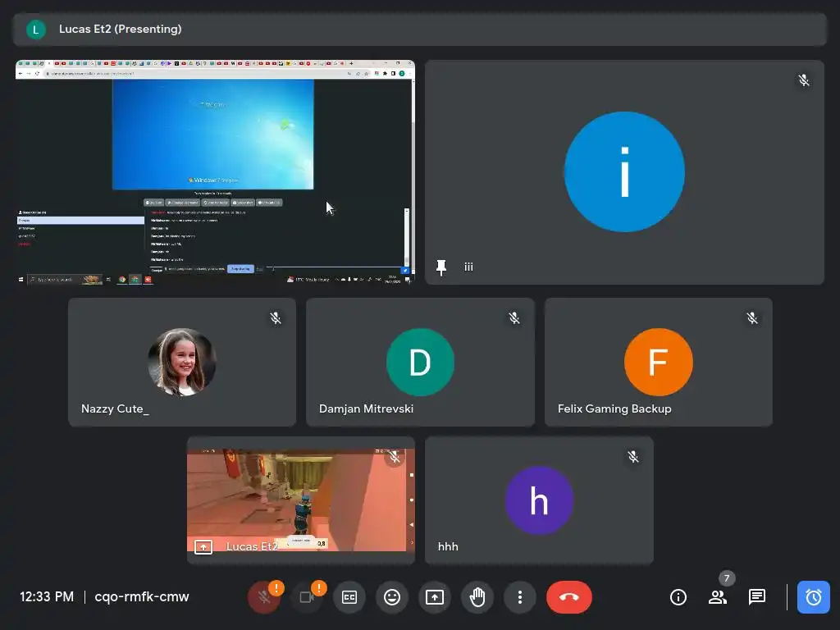The image size is (840, 630).
Task: Click muted mic icon on Lucas Et2 game tile
Action: coord(395,456)
